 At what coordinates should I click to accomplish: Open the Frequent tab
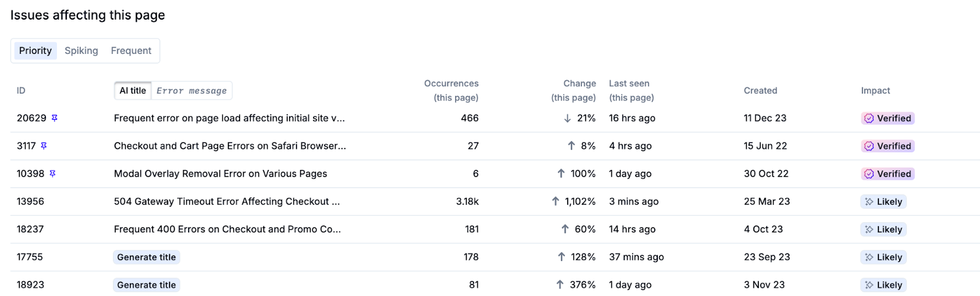coord(131,51)
